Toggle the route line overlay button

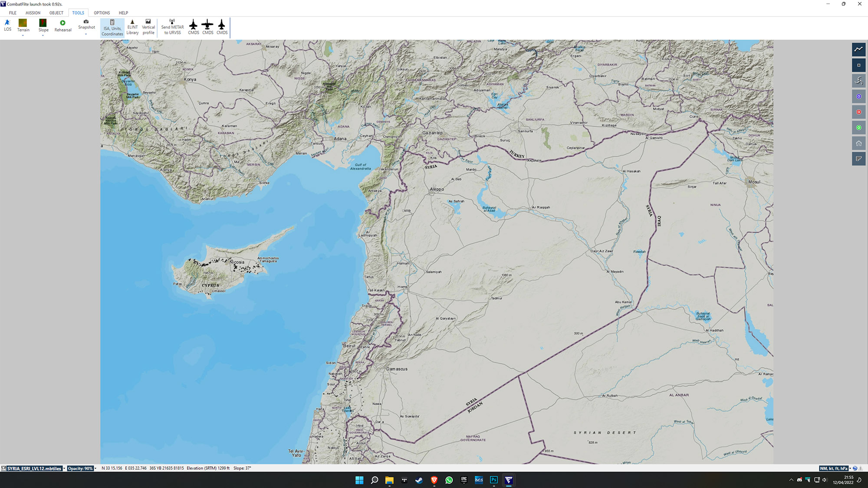point(858,49)
